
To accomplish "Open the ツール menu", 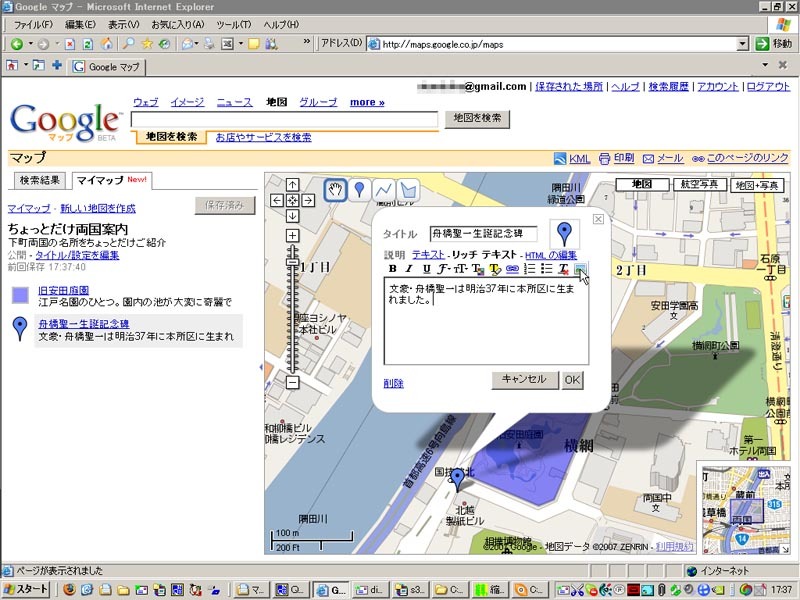I will (233, 24).
